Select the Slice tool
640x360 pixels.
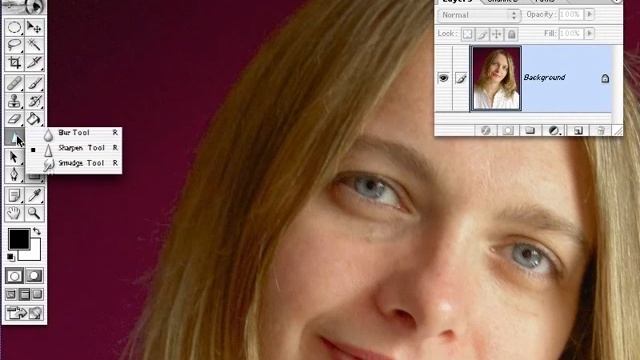(x=34, y=62)
